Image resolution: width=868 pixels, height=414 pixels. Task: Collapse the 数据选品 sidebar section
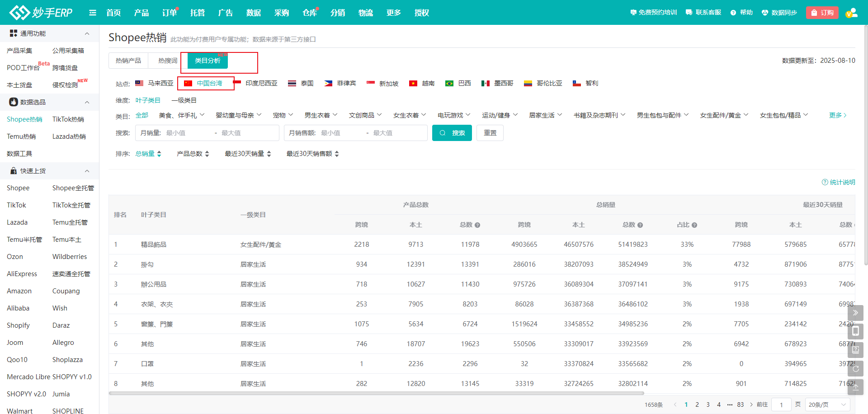coord(87,102)
